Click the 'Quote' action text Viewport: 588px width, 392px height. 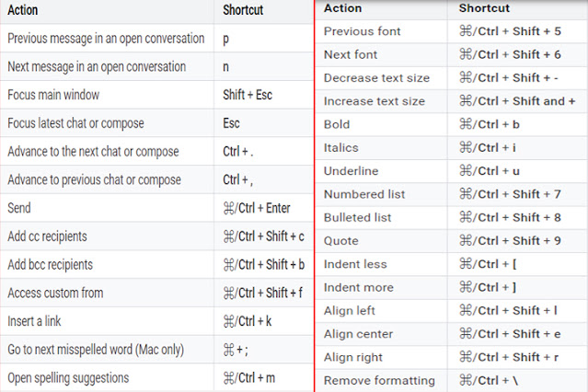[340, 241]
